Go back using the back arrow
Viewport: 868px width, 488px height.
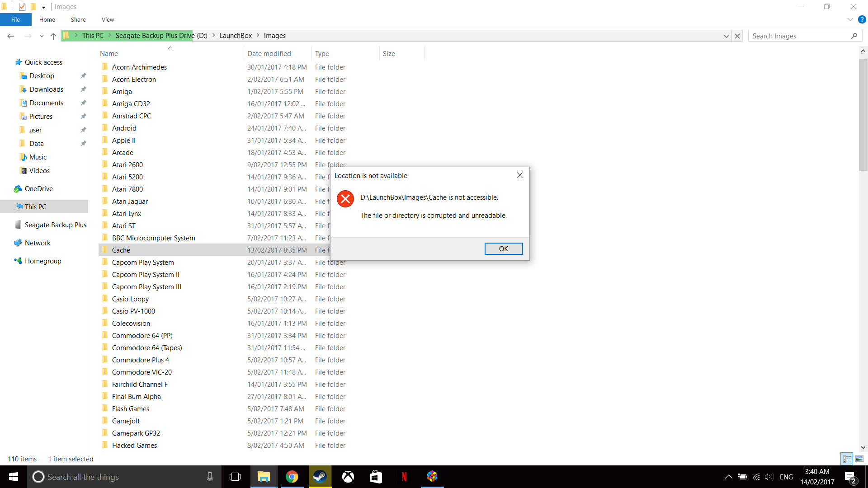pos(11,36)
